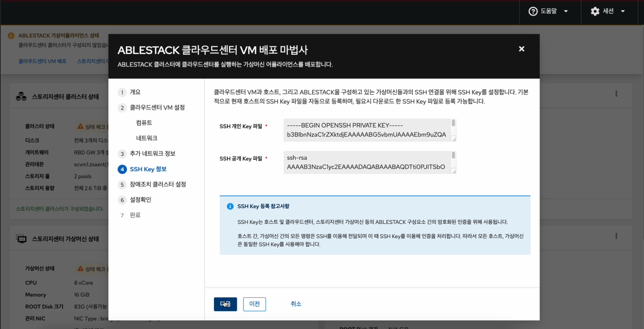Click the wizard title 'ABLESTACK 클라우드센터 VM 배포 마법사'
Viewport: 644px width, 329px height.
[x=213, y=50]
